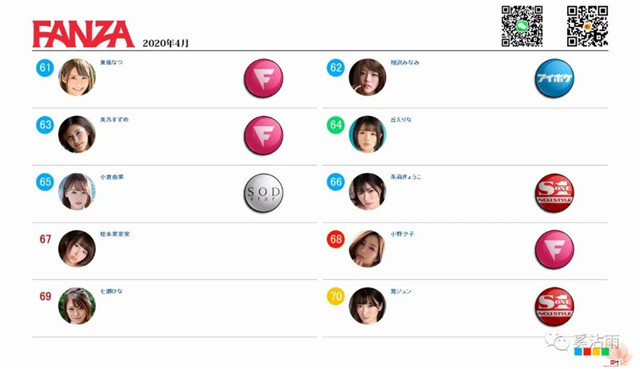Click the pink F label badge in rank 61 row

(x=263, y=78)
